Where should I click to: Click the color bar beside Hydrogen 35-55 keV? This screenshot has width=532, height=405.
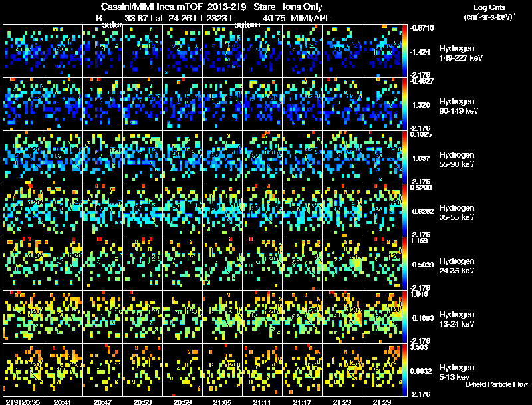click(404, 211)
